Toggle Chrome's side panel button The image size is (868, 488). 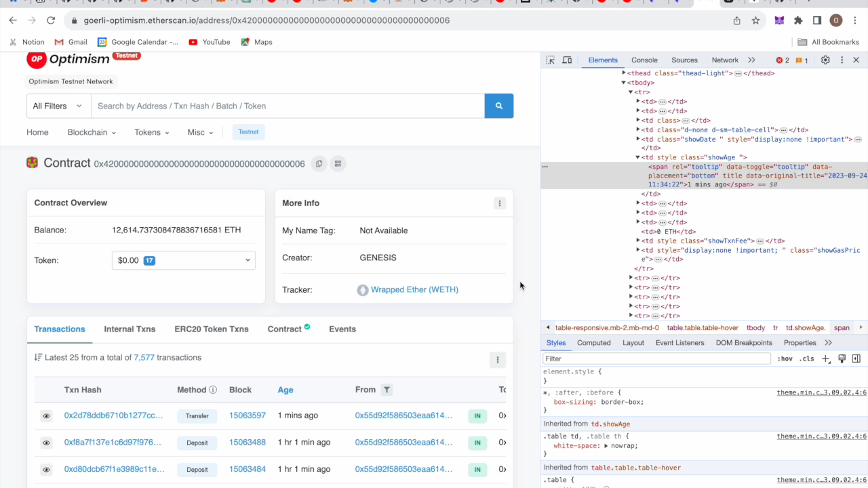click(x=817, y=20)
